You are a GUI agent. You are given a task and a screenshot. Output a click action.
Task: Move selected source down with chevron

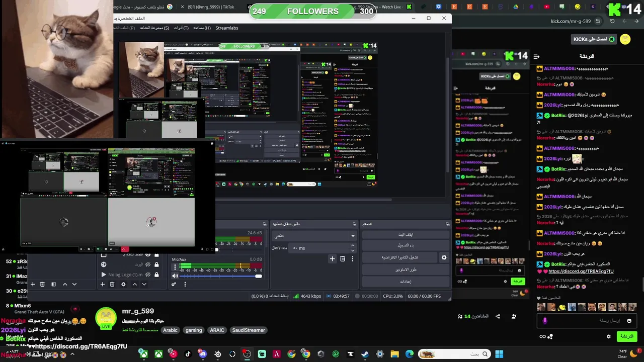(x=144, y=284)
